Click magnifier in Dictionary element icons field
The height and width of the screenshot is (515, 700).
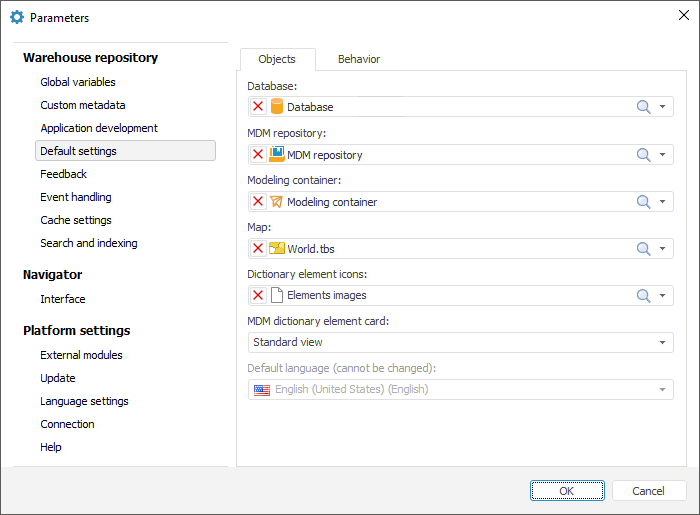click(x=644, y=296)
